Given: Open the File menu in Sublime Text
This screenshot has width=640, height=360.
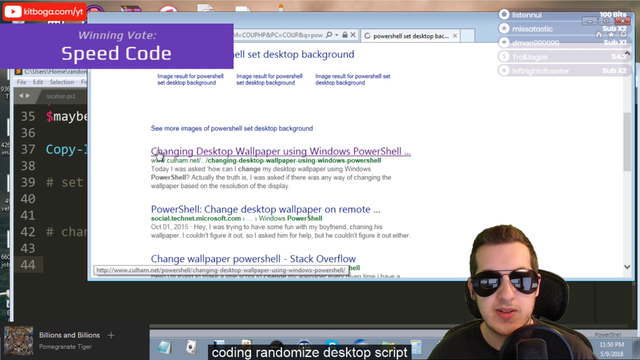Looking at the screenshot, I should (21, 82).
